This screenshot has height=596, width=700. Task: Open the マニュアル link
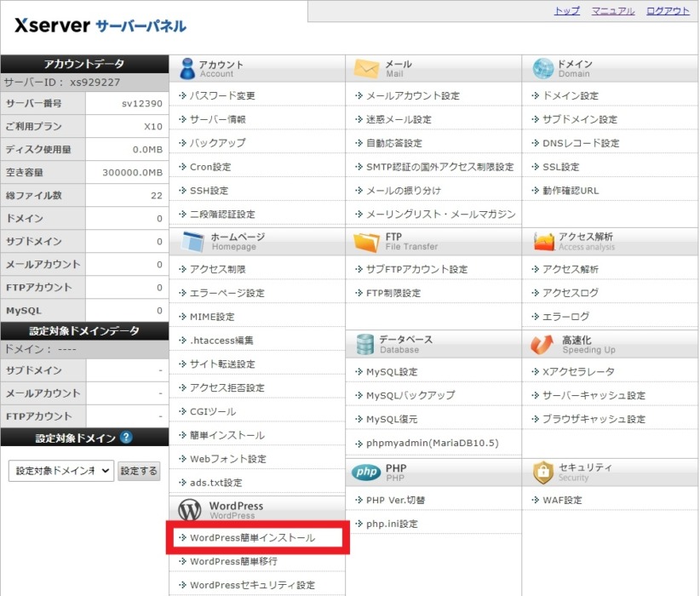click(x=613, y=11)
